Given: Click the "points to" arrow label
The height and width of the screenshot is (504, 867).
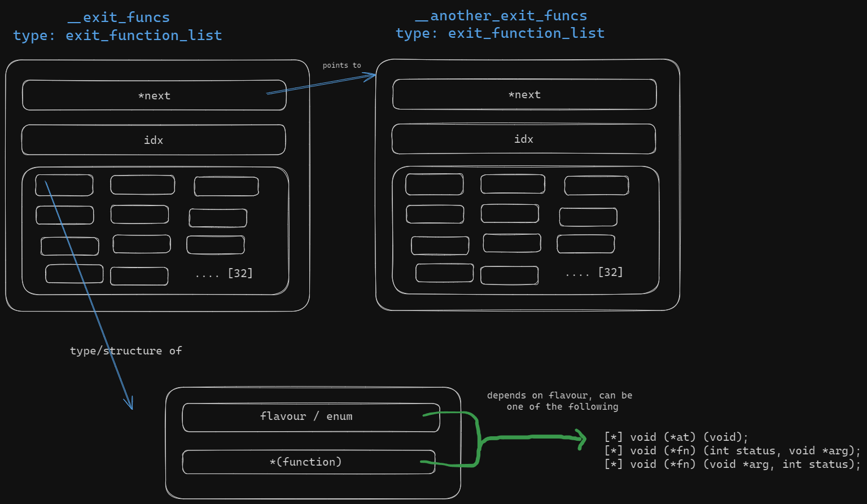Looking at the screenshot, I should point(341,65).
